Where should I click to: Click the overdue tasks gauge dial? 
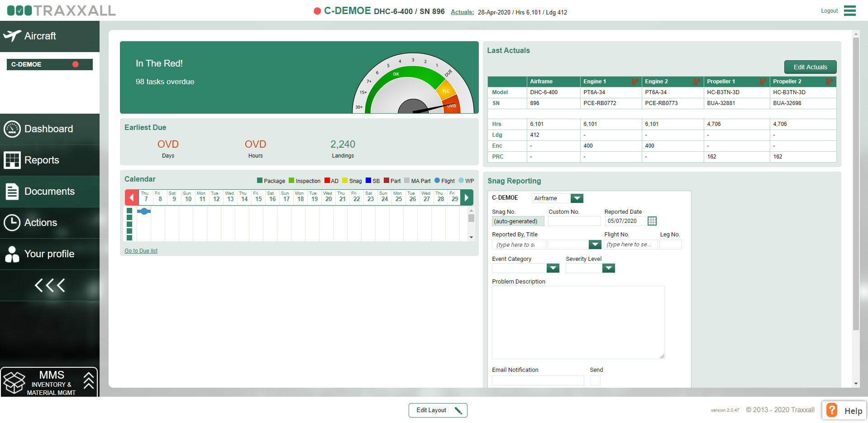[413, 84]
